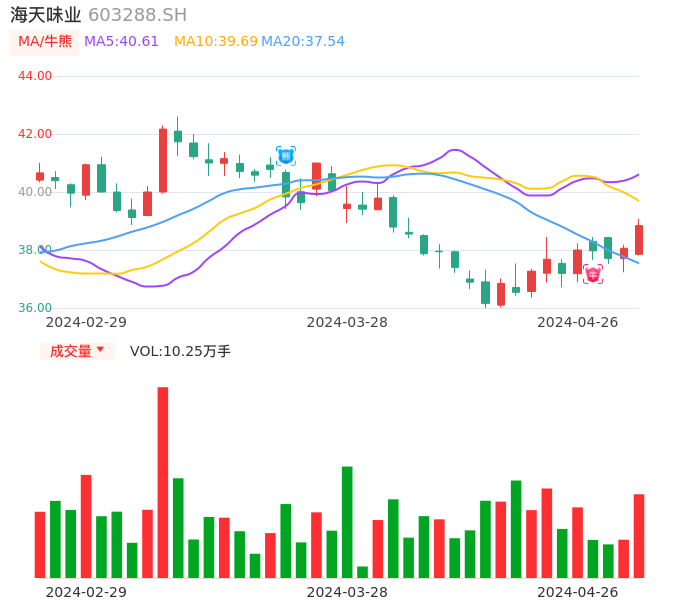
Task: Click the pink marker icon near April 26
Action: [x=593, y=274]
